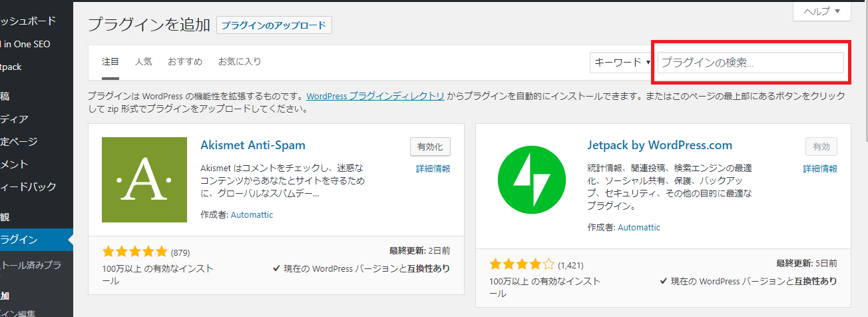
Task: Switch to the 人気 tab
Action: click(144, 62)
